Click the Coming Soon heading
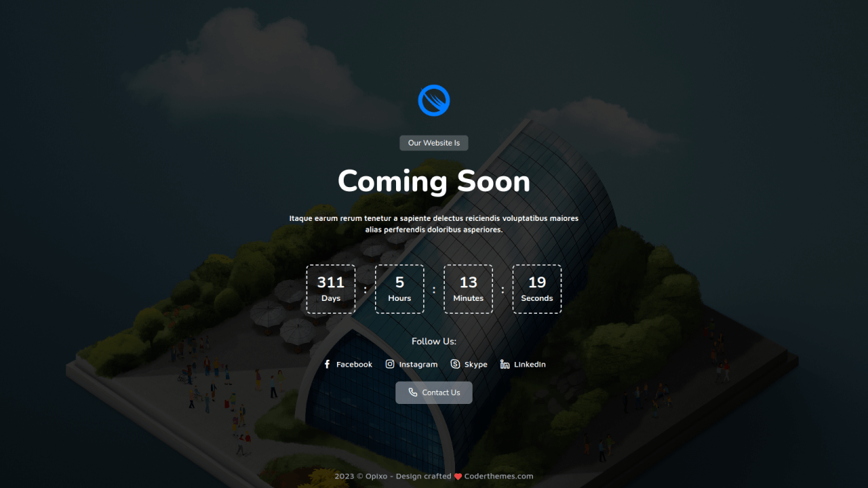 pyautogui.click(x=433, y=181)
